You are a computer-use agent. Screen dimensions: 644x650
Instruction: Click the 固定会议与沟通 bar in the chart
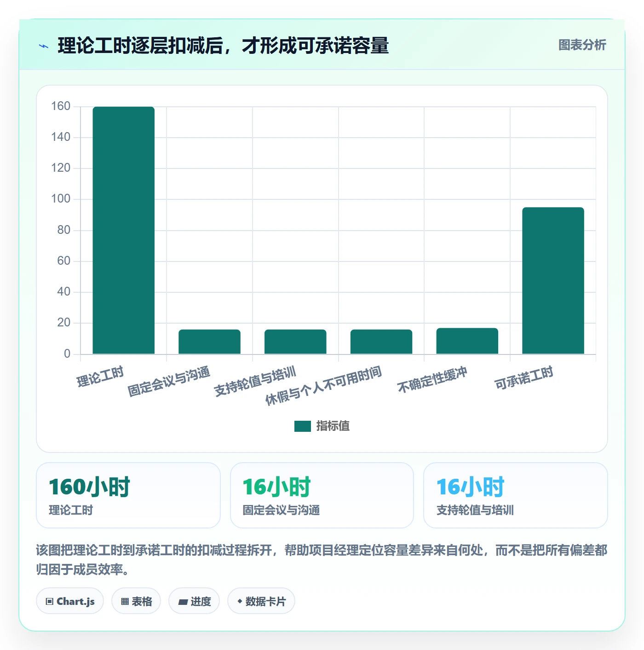[209, 342]
